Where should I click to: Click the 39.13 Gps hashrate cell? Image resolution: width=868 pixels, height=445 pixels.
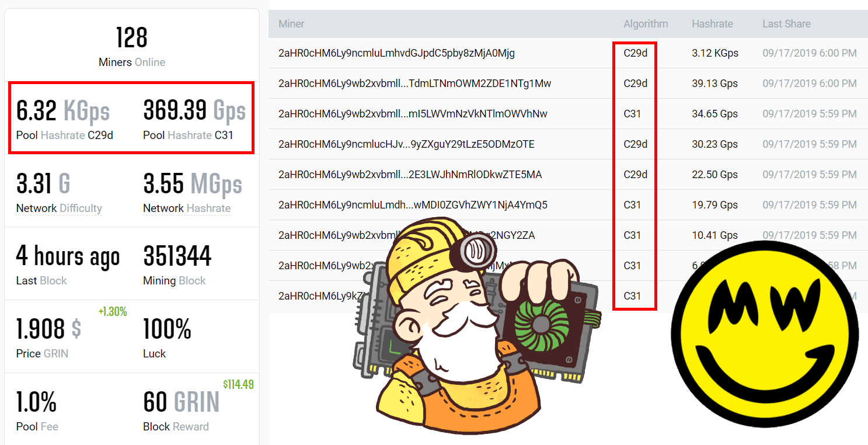715,84
